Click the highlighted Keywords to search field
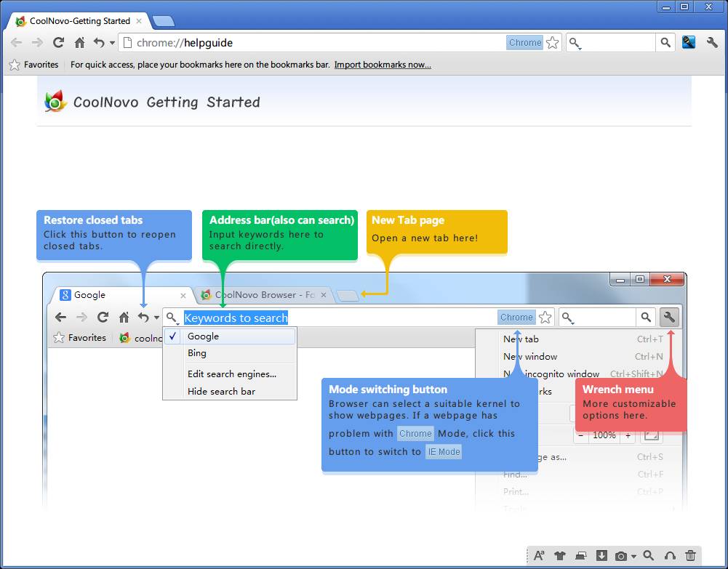The width and height of the screenshot is (728, 569). [236, 318]
